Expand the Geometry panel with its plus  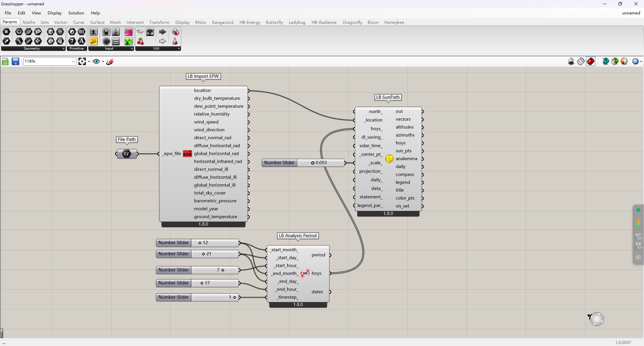[x=63, y=49]
